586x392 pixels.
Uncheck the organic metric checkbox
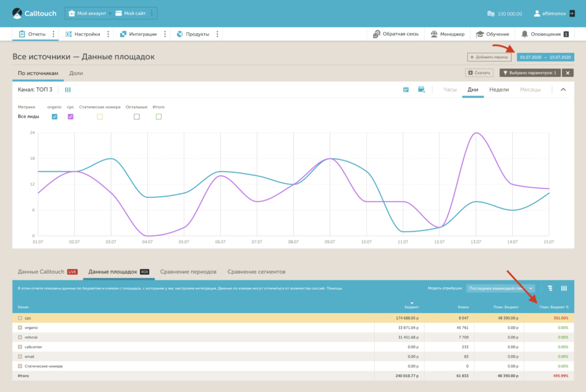54,117
